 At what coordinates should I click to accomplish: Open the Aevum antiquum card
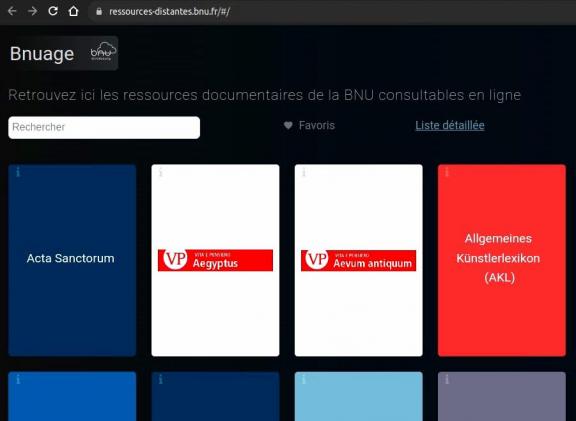pos(359,260)
